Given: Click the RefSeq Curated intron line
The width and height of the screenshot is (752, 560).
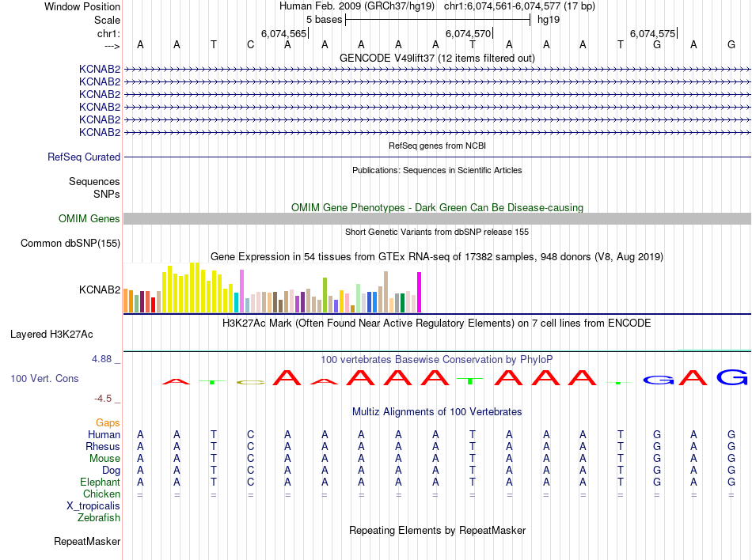Looking at the screenshot, I should tap(437, 157).
